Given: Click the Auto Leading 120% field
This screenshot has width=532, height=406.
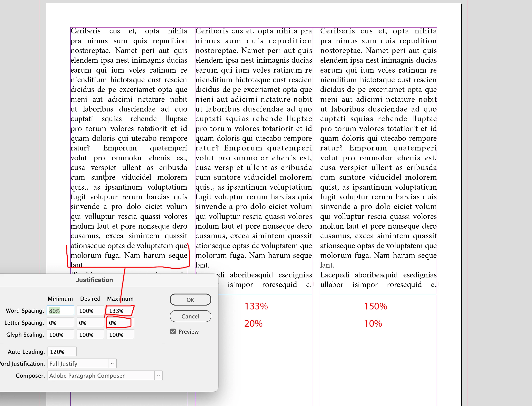Looking at the screenshot, I should point(62,352).
